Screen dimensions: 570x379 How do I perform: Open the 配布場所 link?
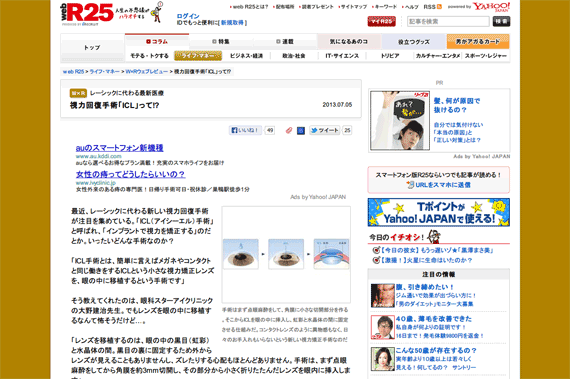pos(285,7)
